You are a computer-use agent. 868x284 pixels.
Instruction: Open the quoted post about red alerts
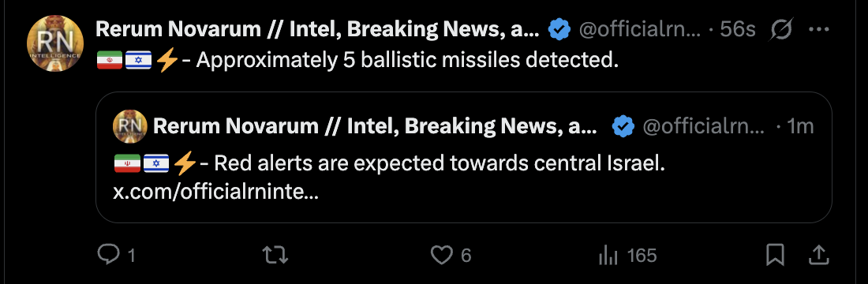(464, 157)
